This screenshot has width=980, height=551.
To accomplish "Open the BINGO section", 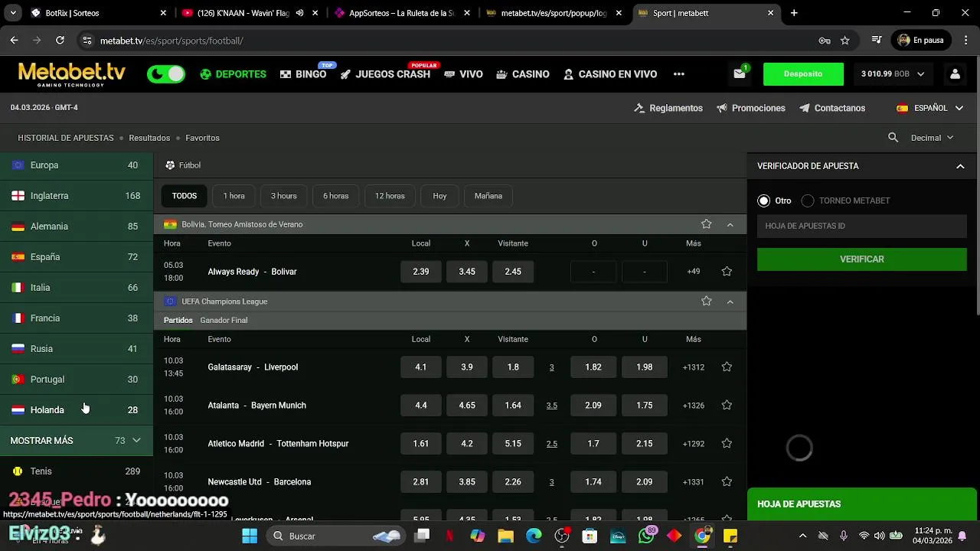I will [303, 74].
